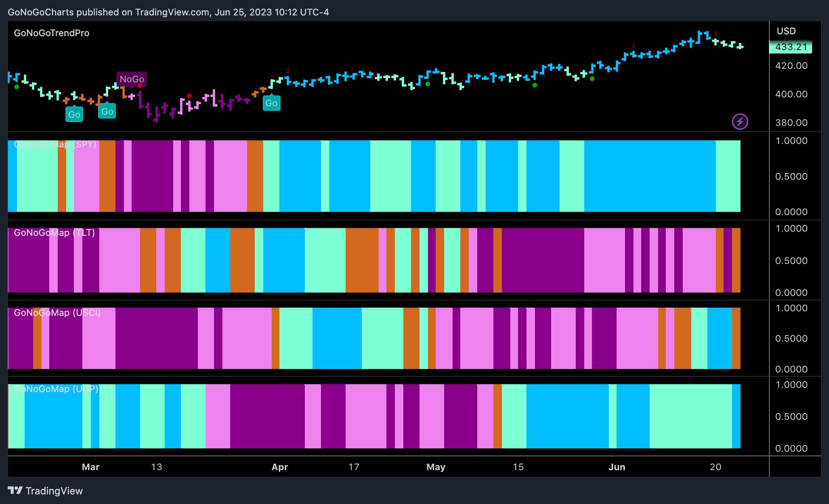The image size is (829, 504).
Task: Click the 20 date axis label
Action: coord(716,467)
